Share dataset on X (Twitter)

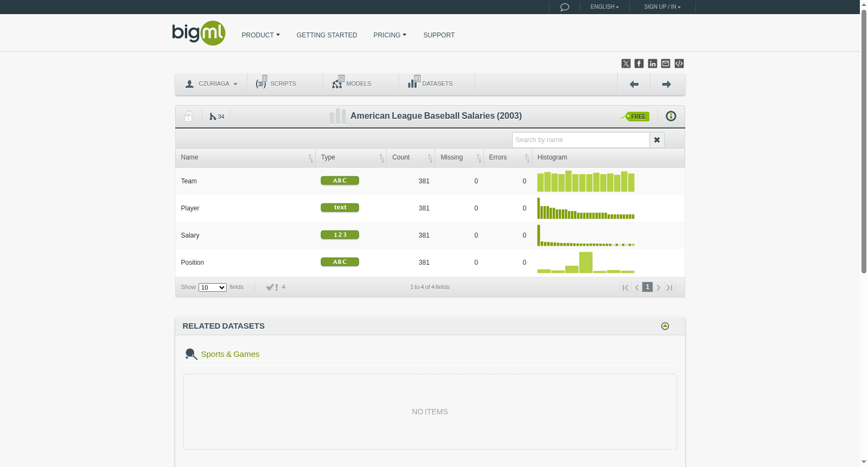click(626, 63)
